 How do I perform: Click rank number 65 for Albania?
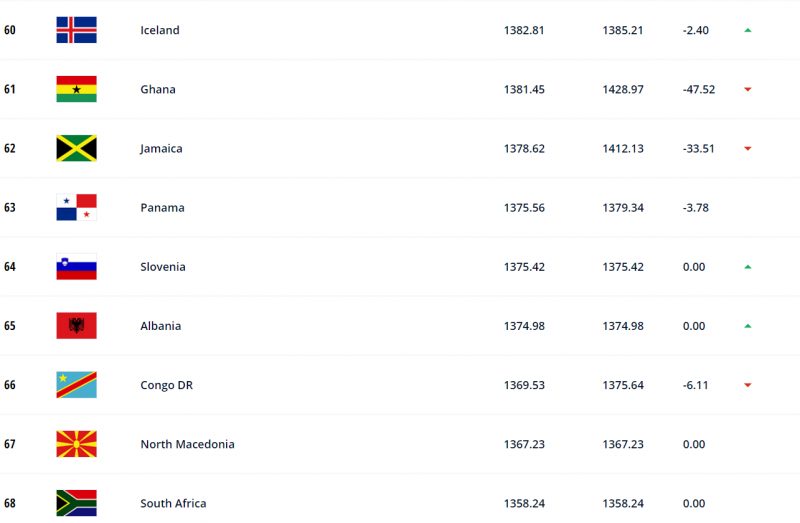[10, 326]
